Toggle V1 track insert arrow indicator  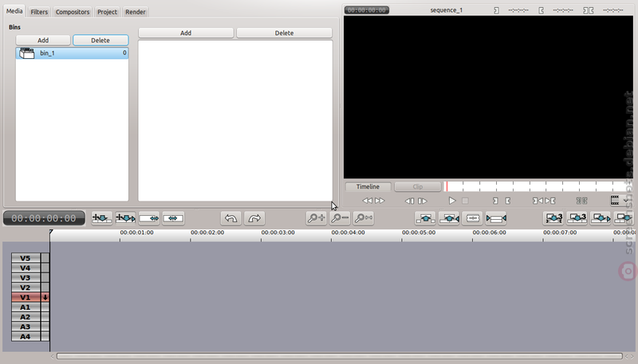tap(45, 297)
